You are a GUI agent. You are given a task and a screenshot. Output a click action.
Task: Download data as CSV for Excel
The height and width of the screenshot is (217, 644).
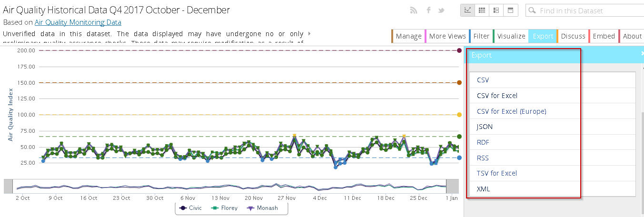click(x=497, y=96)
